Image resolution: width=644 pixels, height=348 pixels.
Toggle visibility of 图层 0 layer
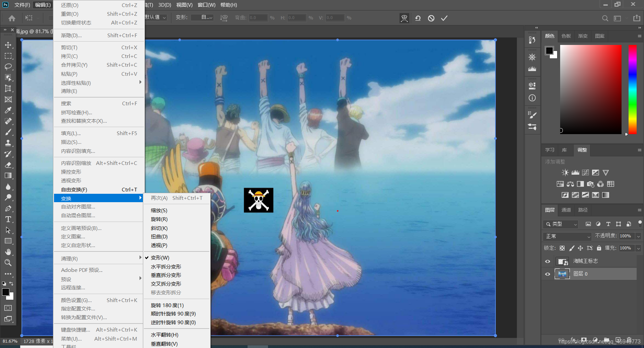click(x=548, y=274)
